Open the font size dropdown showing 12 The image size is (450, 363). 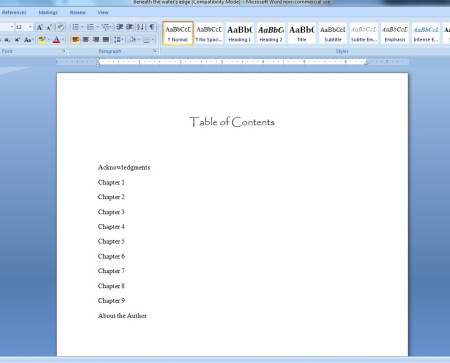[x=30, y=27]
